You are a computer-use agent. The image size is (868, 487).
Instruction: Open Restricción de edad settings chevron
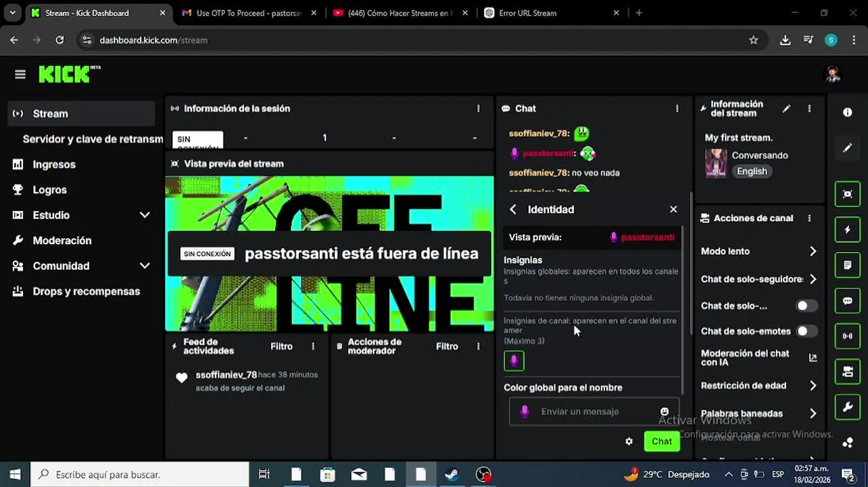[x=813, y=386]
